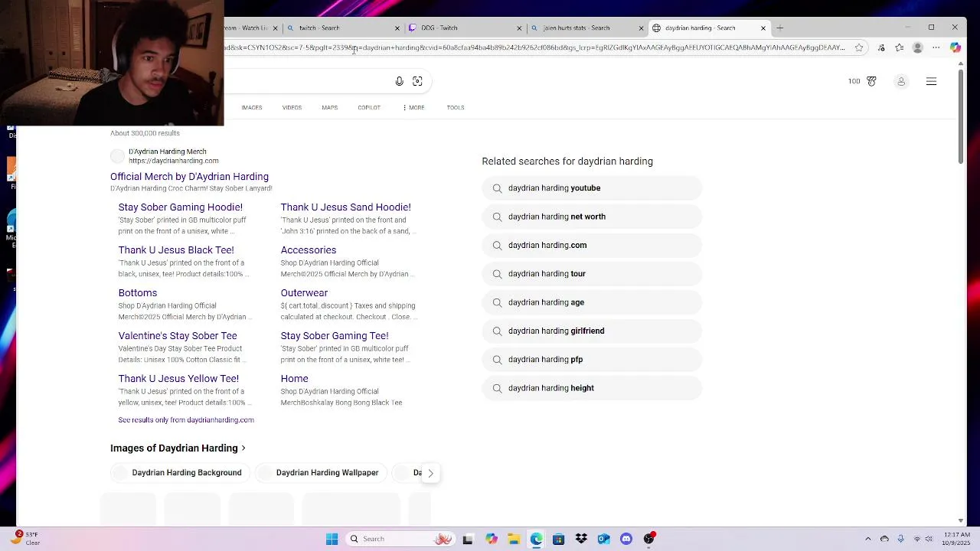The width and height of the screenshot is (980, 551).
Task: Open Thank U Jesus Yellow Tee link
Action: coord(178,379)
